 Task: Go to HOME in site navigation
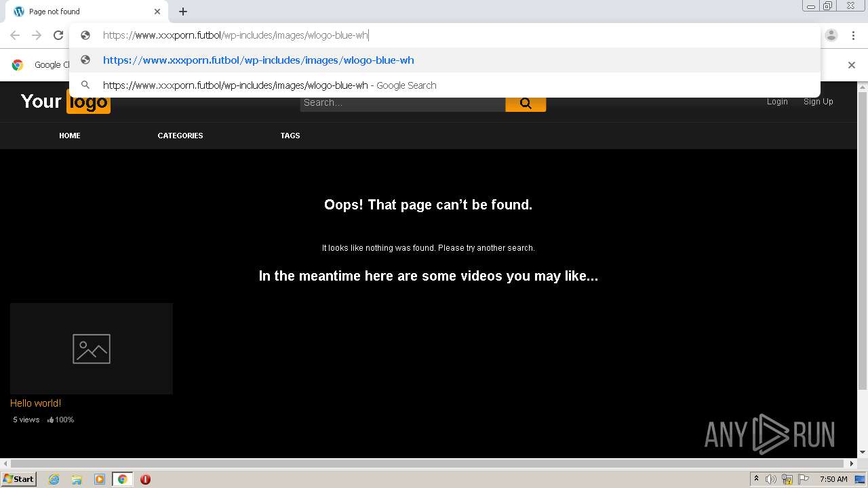70,136
